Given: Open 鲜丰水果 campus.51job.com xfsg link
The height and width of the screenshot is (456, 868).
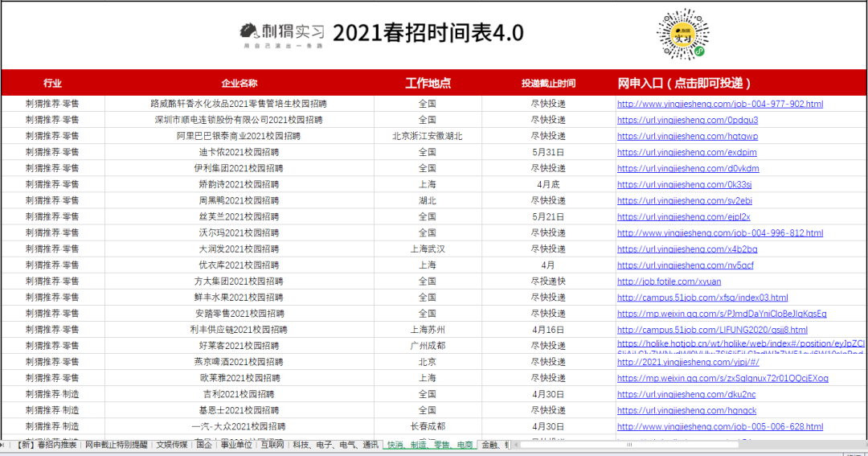Looking at the screenshot, I should click(702, 297).
